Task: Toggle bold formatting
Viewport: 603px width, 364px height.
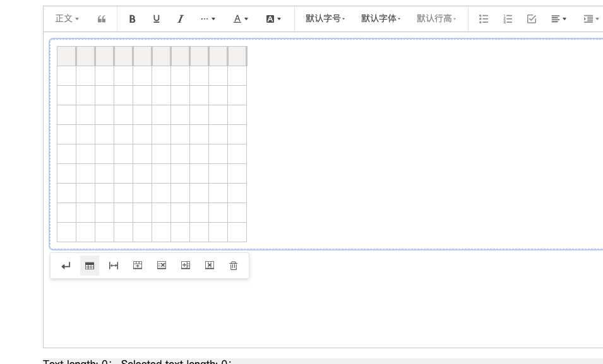Action: pos(132,19)
